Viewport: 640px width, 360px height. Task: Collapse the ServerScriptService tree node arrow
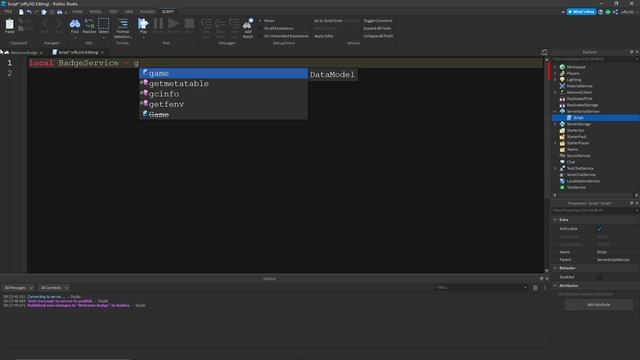coord(555,111)
